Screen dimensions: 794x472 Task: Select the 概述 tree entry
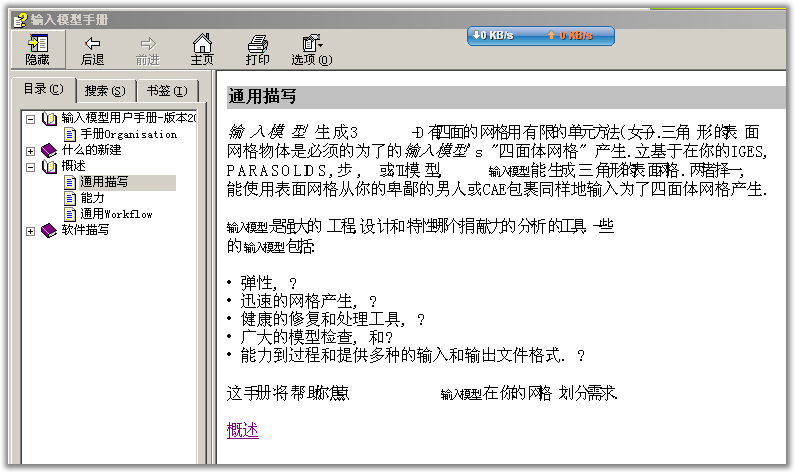coord(73,166)
